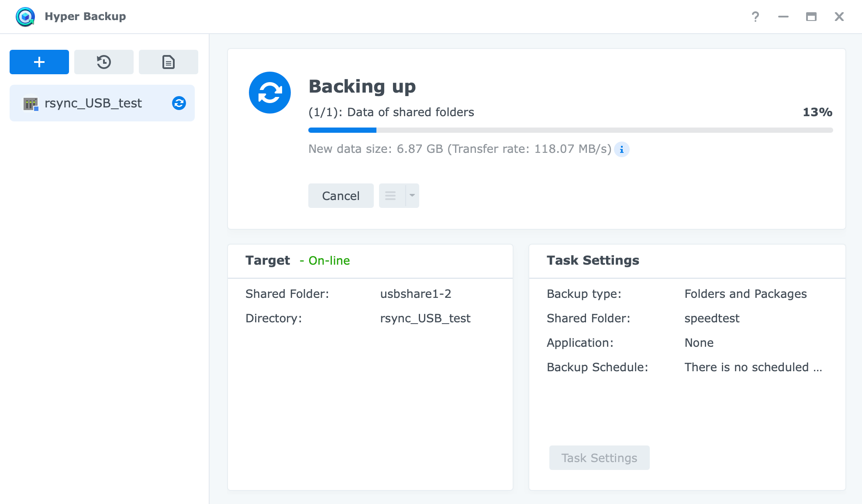Click the 'Backing up' status heading
The width and height of the screenshot is (862, 504).
pyautogui.click(x=362, y=86)
